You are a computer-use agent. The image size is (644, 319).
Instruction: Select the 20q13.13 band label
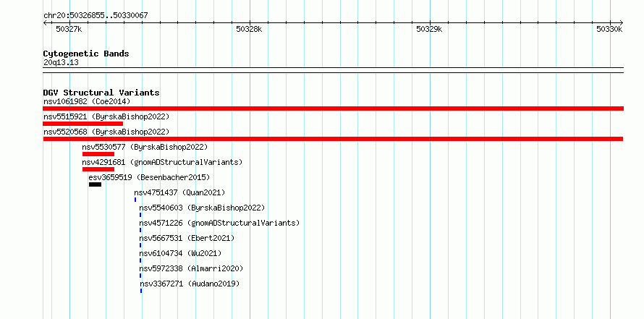coord(61,63)
